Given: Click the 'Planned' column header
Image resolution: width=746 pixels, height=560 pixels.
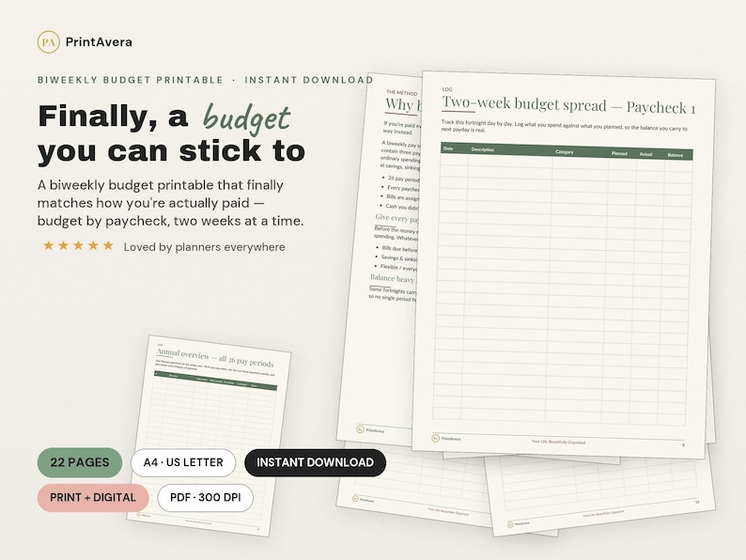Looking at the screenshot, I should [x=619, y=153].
